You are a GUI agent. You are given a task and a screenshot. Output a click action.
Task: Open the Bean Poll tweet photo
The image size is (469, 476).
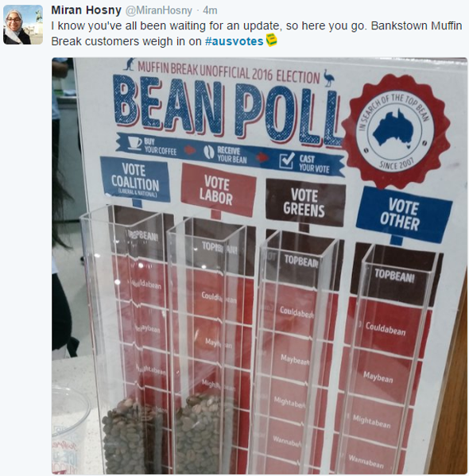pos(259,266)
